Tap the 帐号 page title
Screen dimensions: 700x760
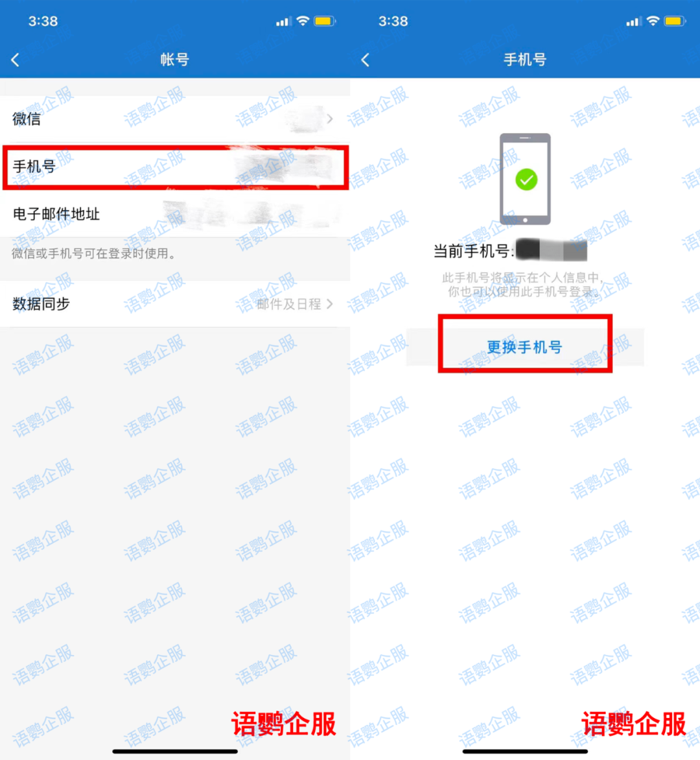tap(175, 60)
